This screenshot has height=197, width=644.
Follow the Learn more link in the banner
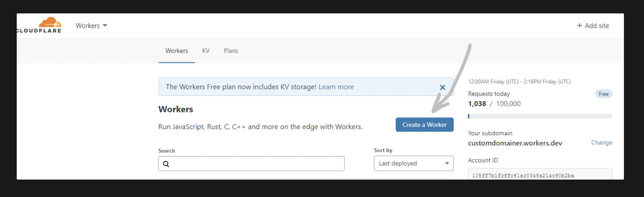point(336,87)
